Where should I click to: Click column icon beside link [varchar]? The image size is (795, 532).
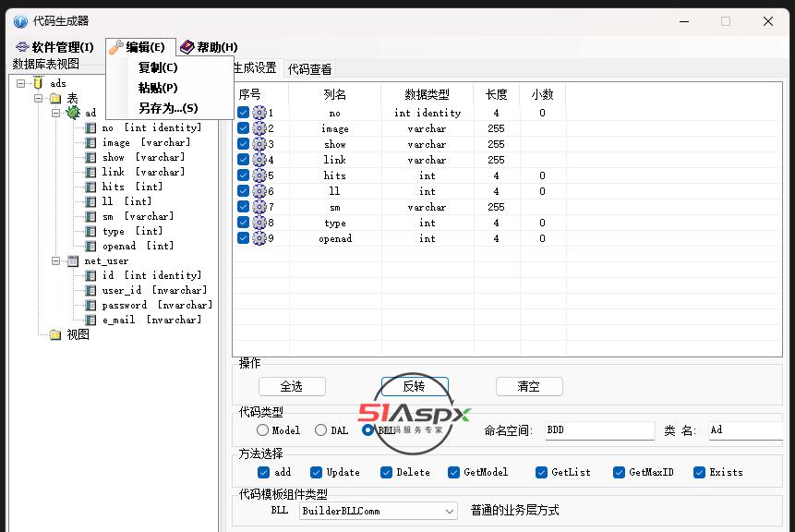90,172
